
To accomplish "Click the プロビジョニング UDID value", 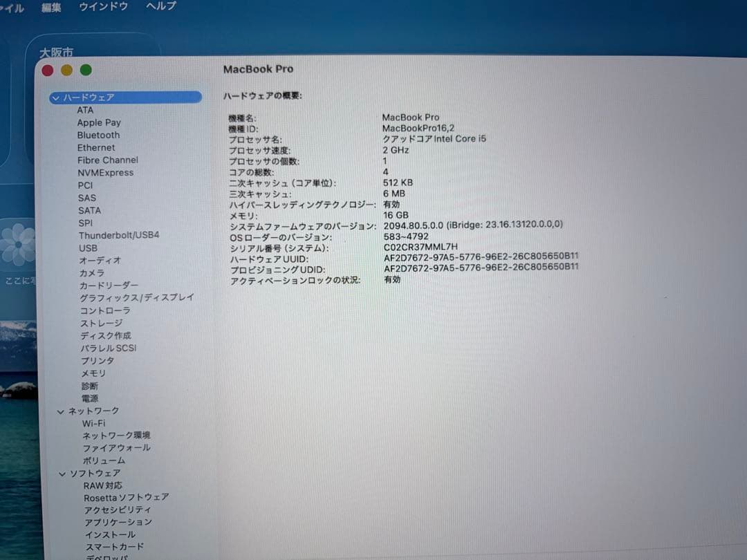I will click(481, 268).
